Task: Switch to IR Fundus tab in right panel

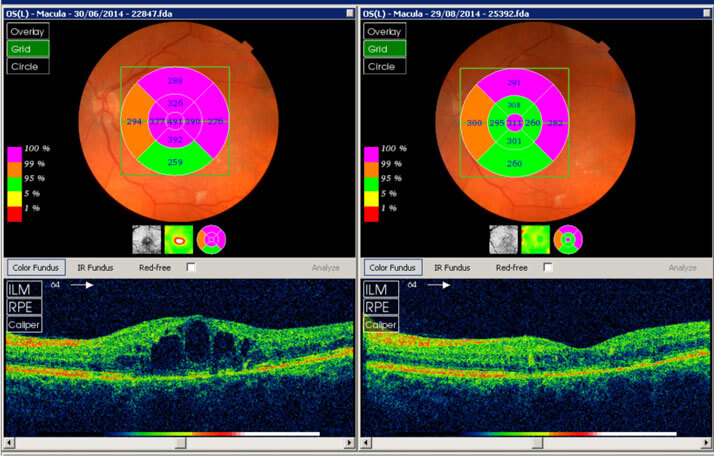Action: [452, 267]
